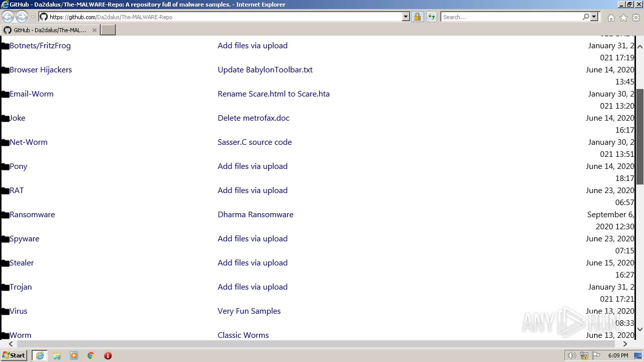Open the Pony folder
This screenshot has width=644, height=362.
19,166
